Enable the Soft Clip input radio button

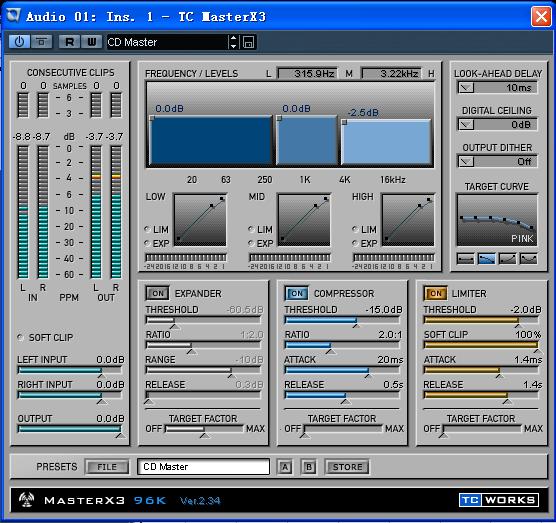(20, 337)
